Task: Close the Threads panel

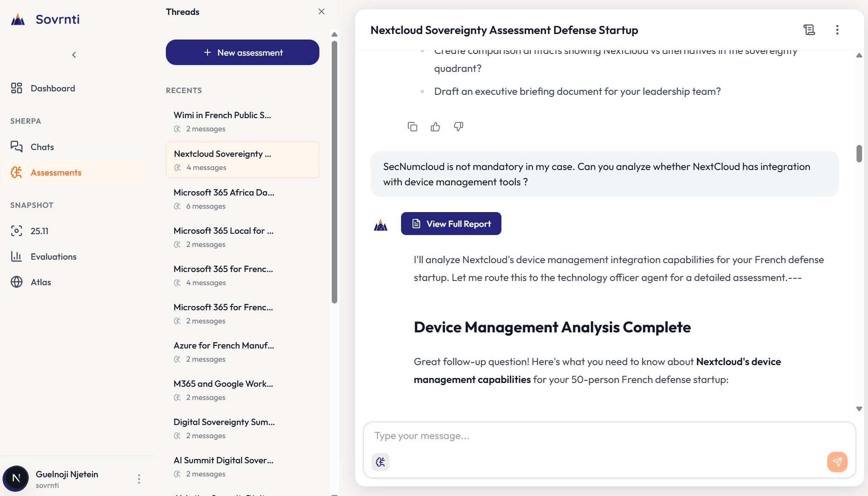Action: click(x=321, y=12)
